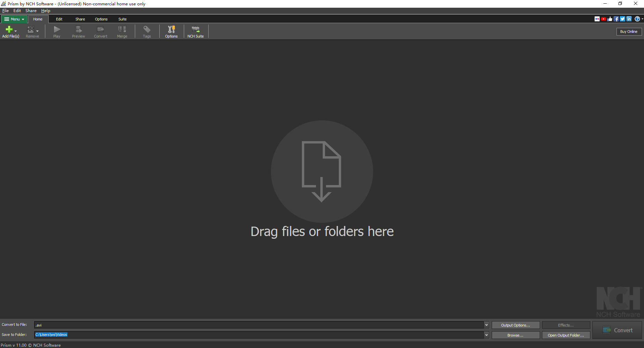
Task: Launch NCH Suite from the toolbar
Action: 196,32
